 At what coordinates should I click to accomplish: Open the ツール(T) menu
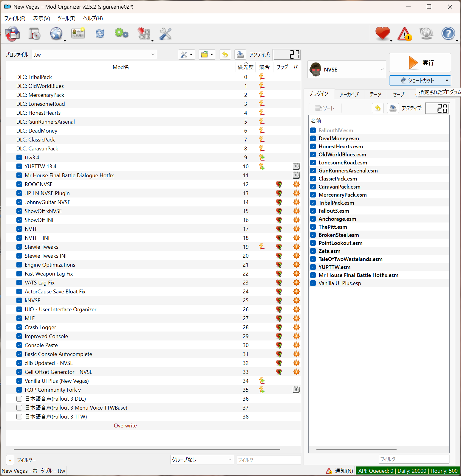point(66,18)
